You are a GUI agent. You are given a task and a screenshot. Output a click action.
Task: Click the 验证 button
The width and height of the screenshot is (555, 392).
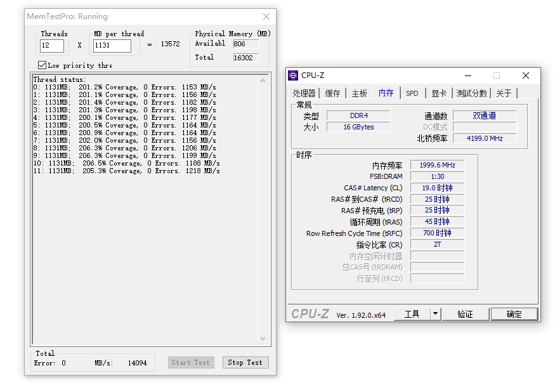coord(465,314)
